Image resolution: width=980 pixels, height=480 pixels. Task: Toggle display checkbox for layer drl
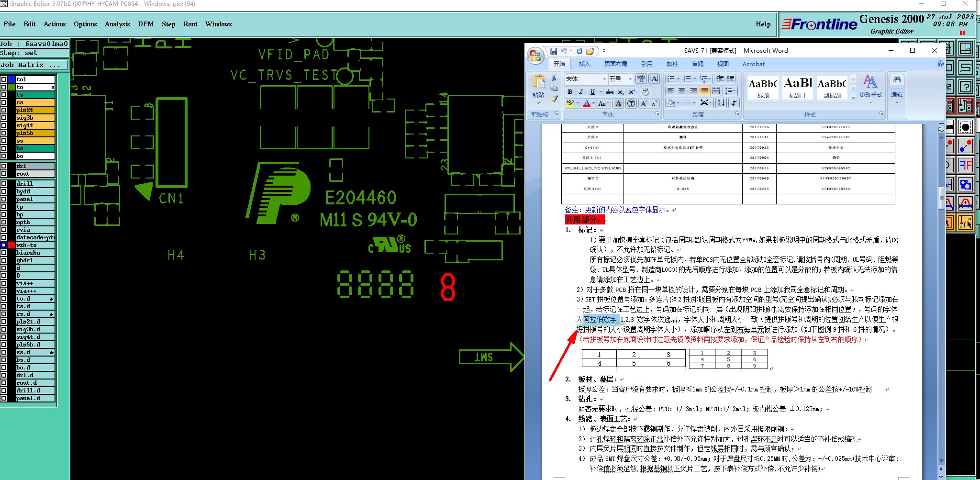[4, 166]
